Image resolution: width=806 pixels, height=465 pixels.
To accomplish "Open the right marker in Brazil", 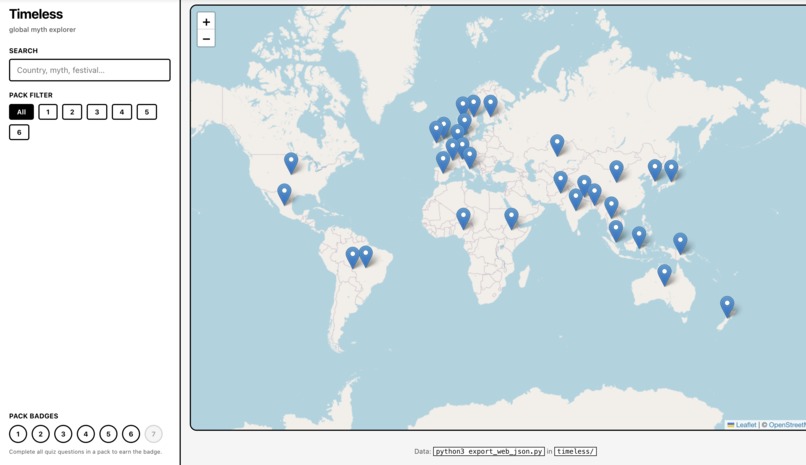I will click(365, 256).
